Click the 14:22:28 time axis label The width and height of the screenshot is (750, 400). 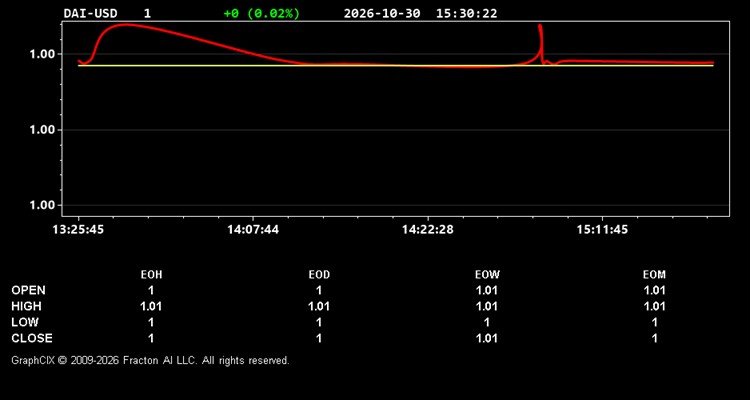point(428,230)
